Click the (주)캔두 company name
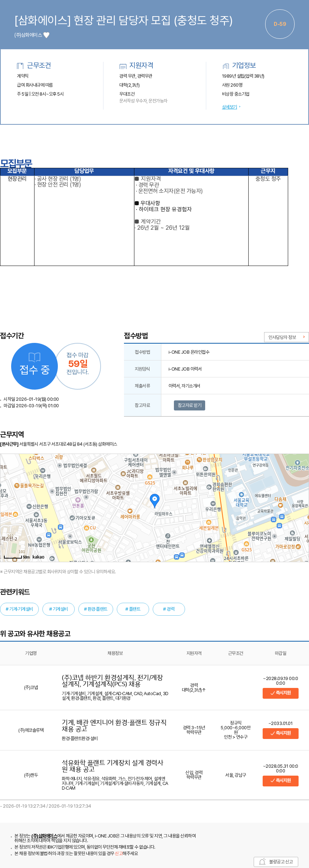Screen dimensions: 309x868 coord(31,775)
